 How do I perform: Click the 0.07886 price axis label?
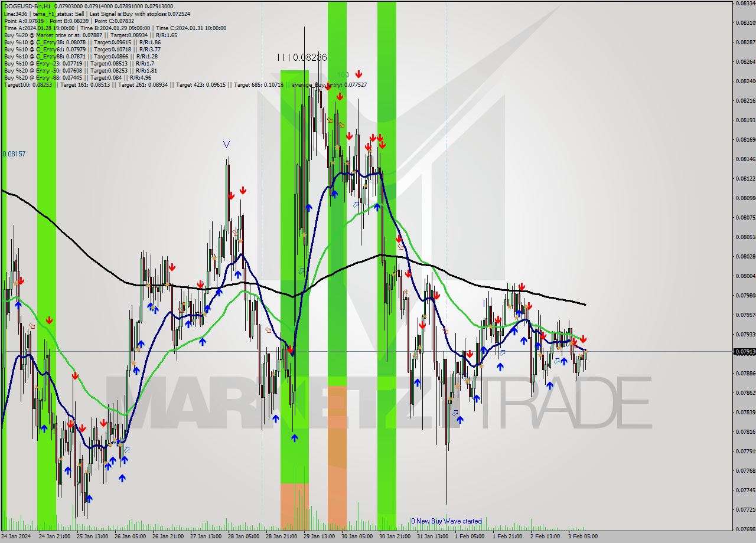(x=745, y=373)
